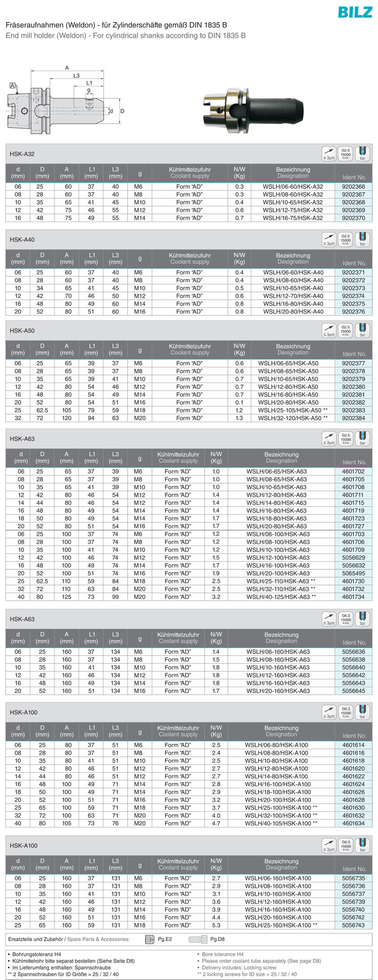Screen dimensions: 378x980
Task: Click the 'HSK-A40' section heading
Action: (22, 240)
